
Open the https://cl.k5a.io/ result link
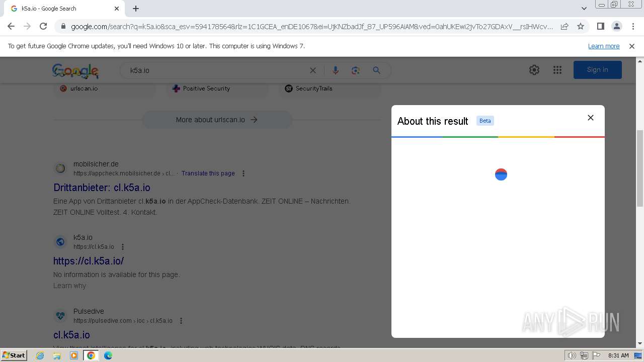(89, 261)
